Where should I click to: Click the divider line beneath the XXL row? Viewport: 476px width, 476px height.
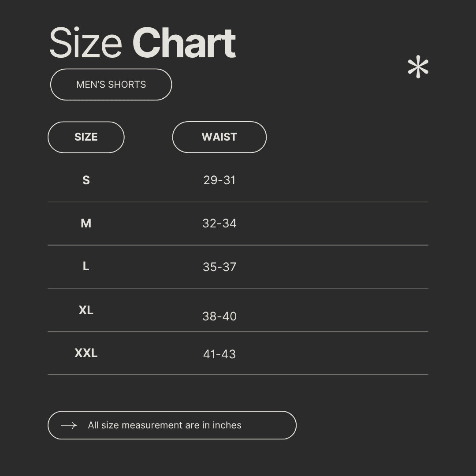pyautogui.click(x=238, y=375)
